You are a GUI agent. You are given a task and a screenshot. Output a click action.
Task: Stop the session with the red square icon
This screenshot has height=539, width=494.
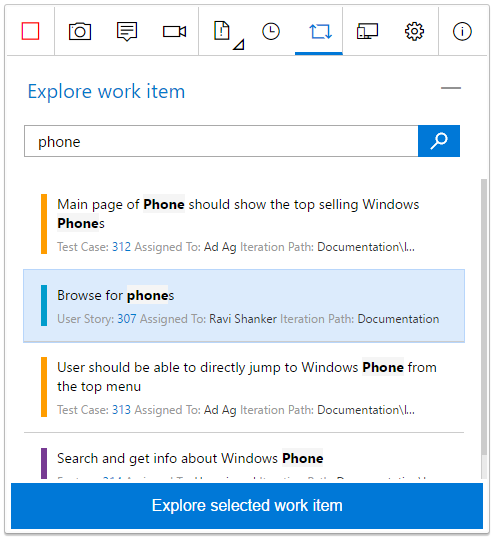30,31
